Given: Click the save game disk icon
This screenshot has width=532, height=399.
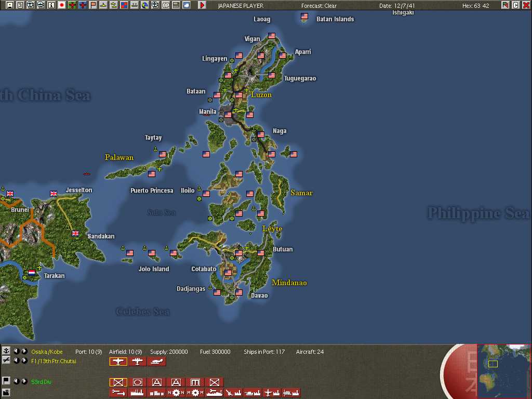Looking at the screenshot, I should point(10,5).
